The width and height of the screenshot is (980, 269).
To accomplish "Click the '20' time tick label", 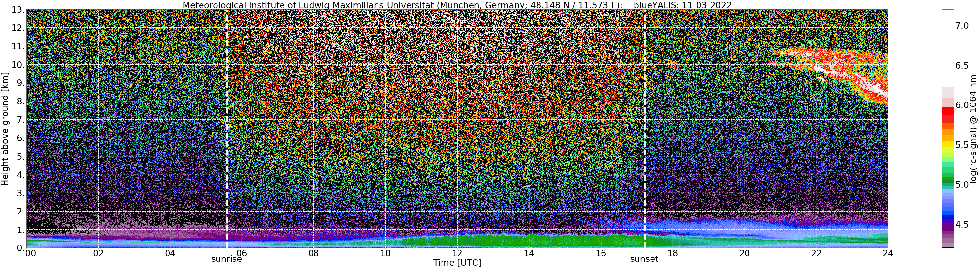I will click(745, 253).
